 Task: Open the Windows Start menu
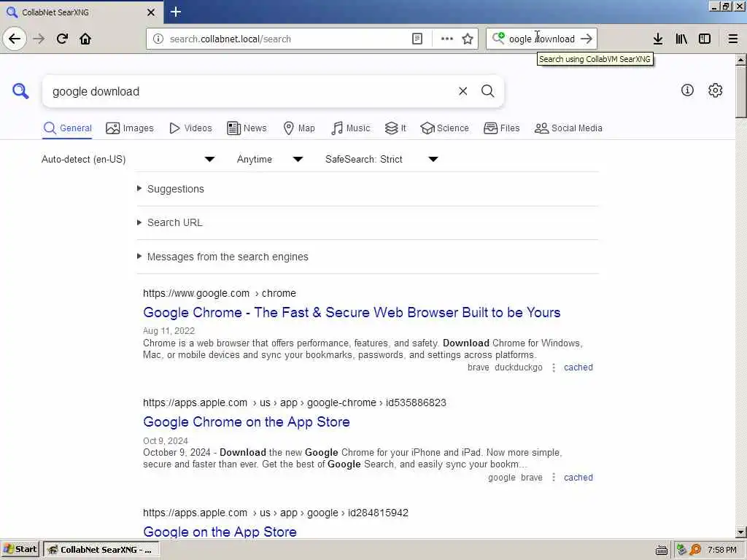coord(20,550)
